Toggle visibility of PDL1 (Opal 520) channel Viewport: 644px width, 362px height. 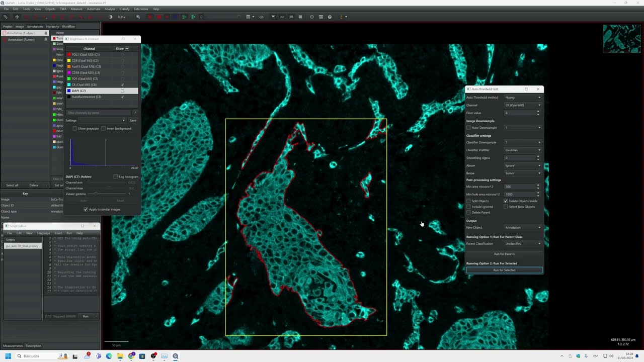pyautogui.click(x=122, y=54)
